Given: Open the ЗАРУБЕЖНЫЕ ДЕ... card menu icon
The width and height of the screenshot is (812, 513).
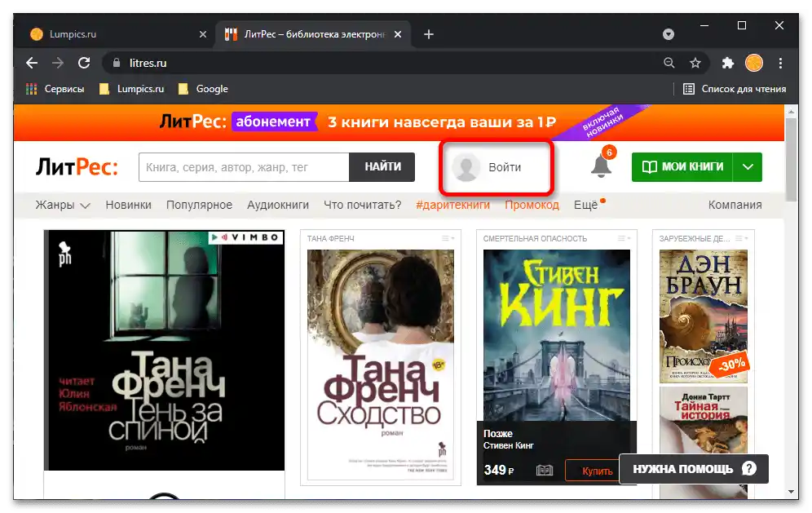Looking at the screenshot, I should 742,238.
